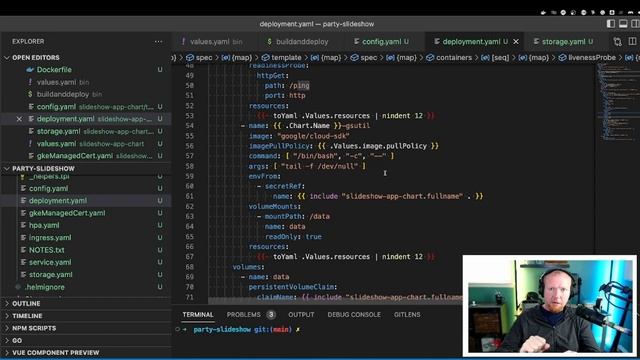640x360 pixels.
Task: Click line number 61 in gutter
Action: coord(189,196)
